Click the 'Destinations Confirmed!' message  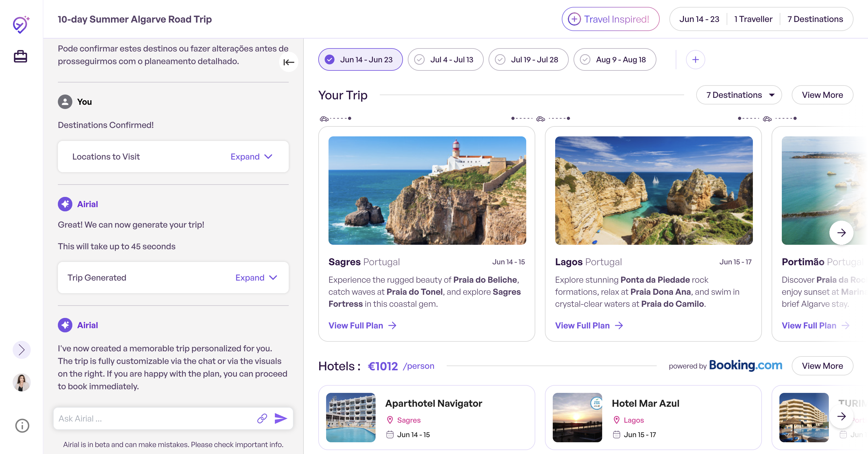click(x=106, y=125)
